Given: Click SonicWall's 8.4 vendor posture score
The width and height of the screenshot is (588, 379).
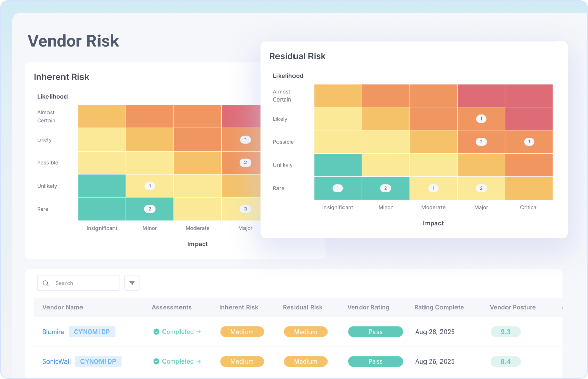Looking at the screenshot, I should 505,362.
